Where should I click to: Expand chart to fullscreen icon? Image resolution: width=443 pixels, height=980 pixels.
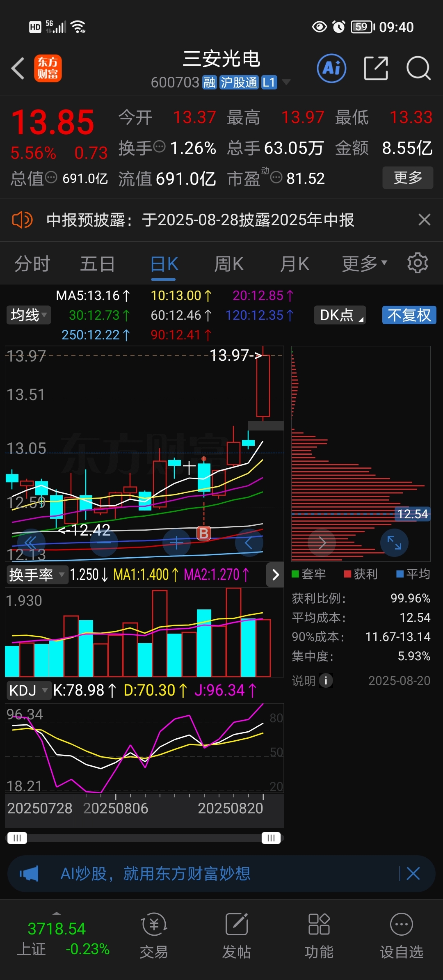click(x=394, y=543)
